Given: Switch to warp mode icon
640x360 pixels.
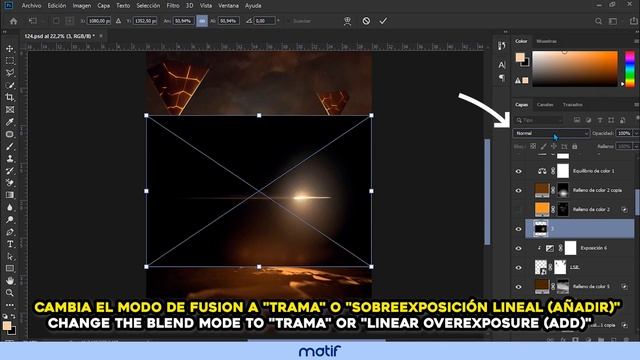Looking at the screenshot, I should 347,21.
